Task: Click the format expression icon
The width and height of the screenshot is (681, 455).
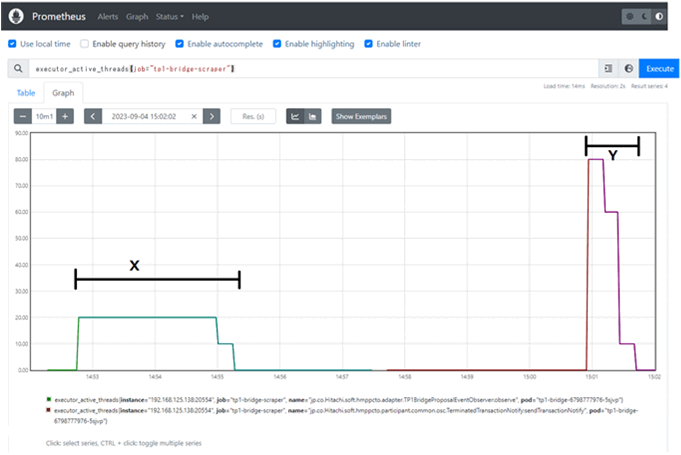Action: point(607,68)
